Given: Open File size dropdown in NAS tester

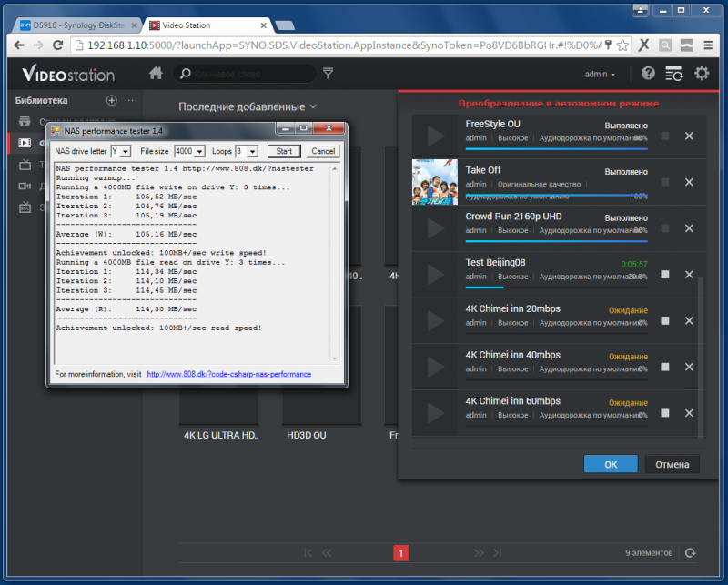Looking at the screenshot, I should [199, 151].
